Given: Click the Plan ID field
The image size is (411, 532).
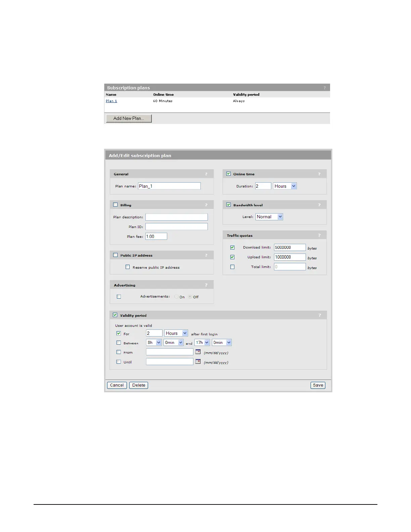Looking at the screenshot, I should click(177, 227).
